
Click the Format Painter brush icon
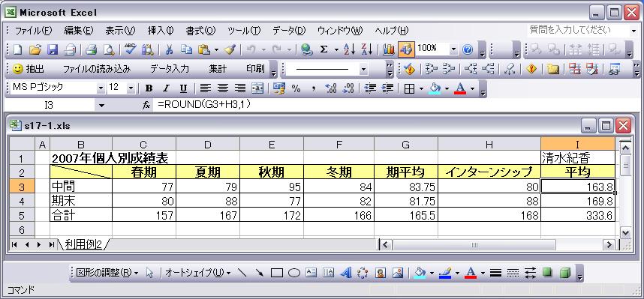coord(229,49)
